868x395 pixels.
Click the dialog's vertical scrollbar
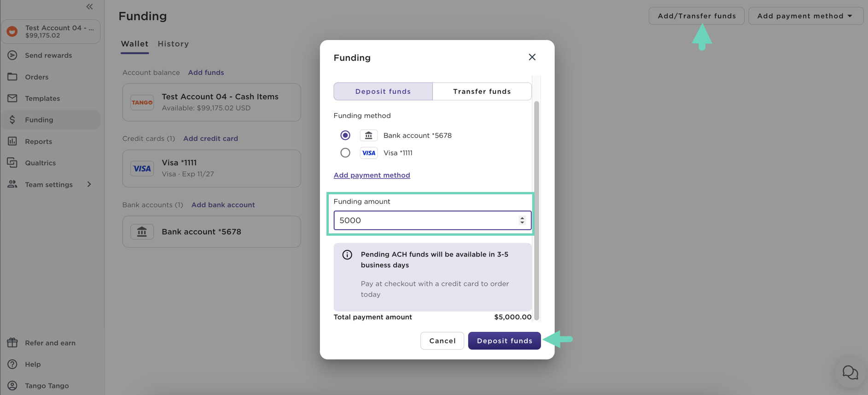click(536, 210)
